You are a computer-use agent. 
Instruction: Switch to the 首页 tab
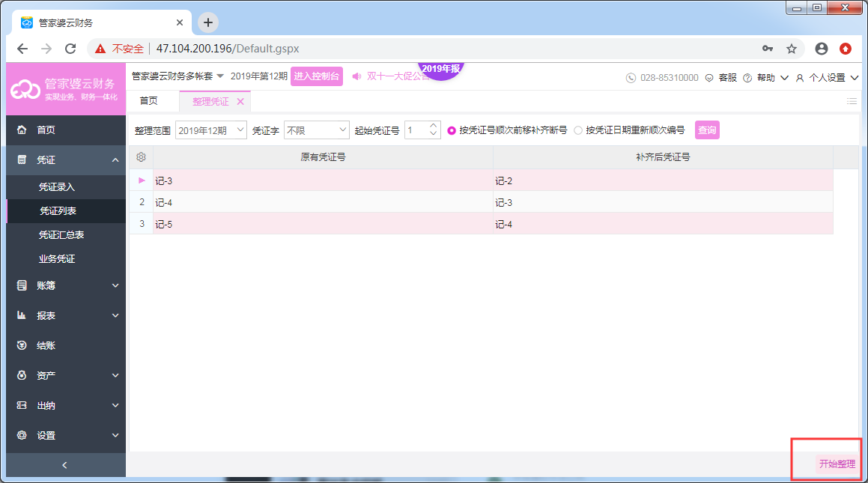coord(148,100)
